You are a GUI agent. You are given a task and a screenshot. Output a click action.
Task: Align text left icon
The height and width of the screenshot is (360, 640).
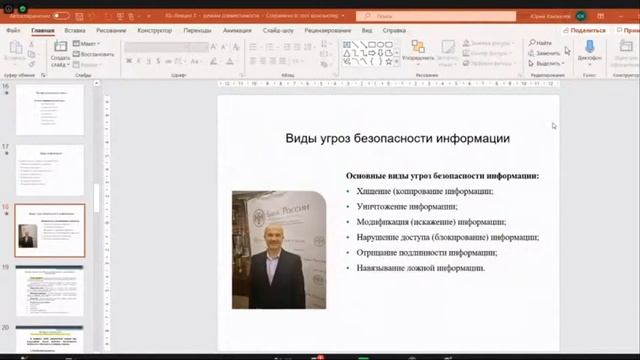253,61
